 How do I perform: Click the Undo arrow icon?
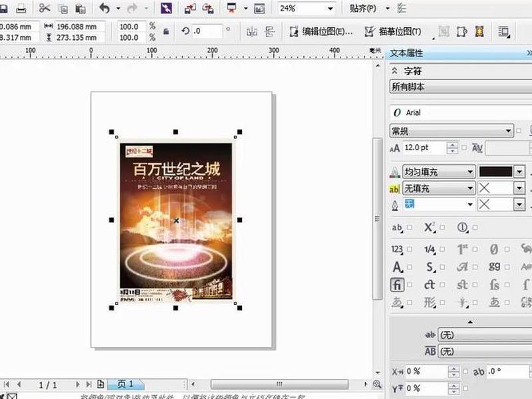point(104,8)
